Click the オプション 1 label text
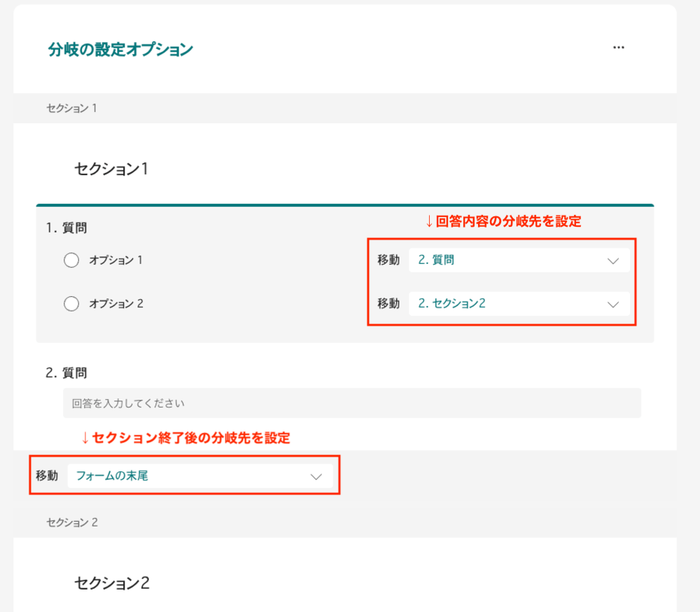The height and width of the screenshot is (612, 700). point(115,260)
